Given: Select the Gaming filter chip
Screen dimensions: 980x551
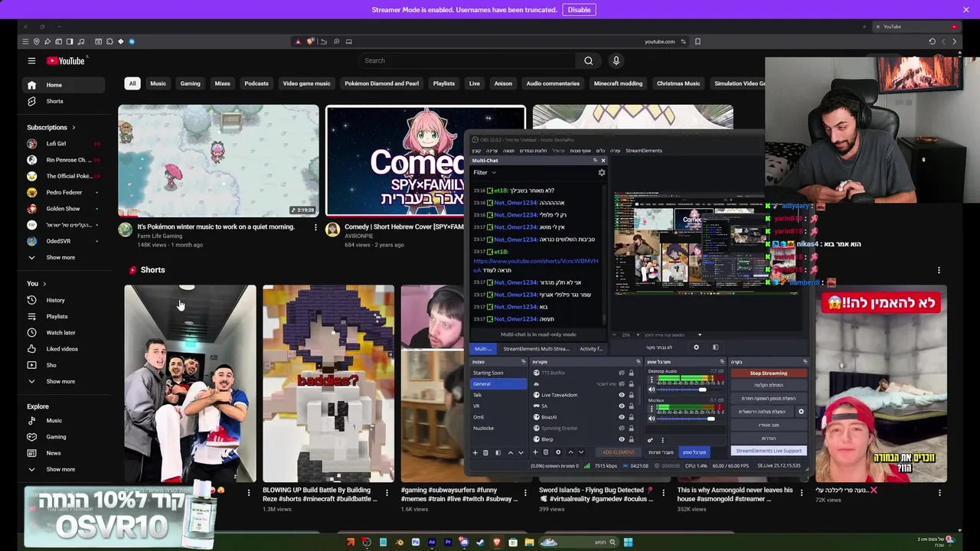Looking at the screenshot, I should [x=190, y=83].
